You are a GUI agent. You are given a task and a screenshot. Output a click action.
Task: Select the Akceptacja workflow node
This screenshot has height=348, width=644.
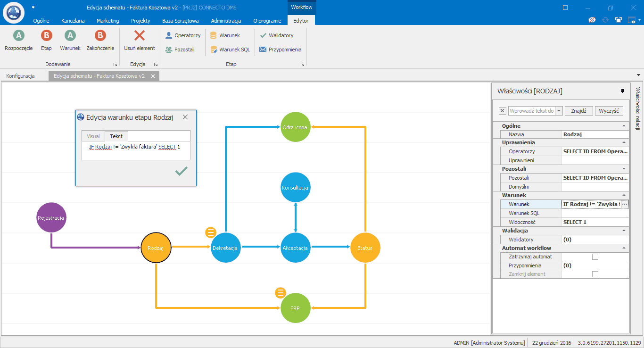coord(295,248)
